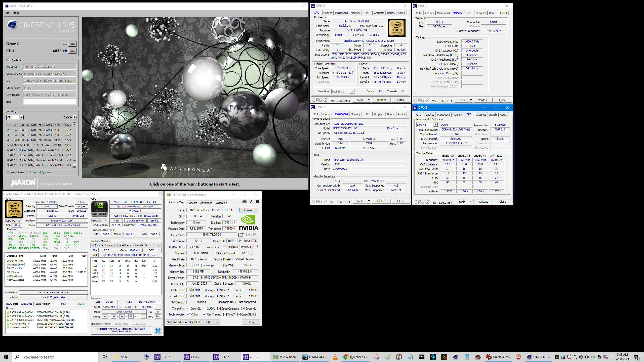The height and width of the screenshot is (362, 644).
Task: Click the red shield taskbar icon
Action: pos(518,357)
